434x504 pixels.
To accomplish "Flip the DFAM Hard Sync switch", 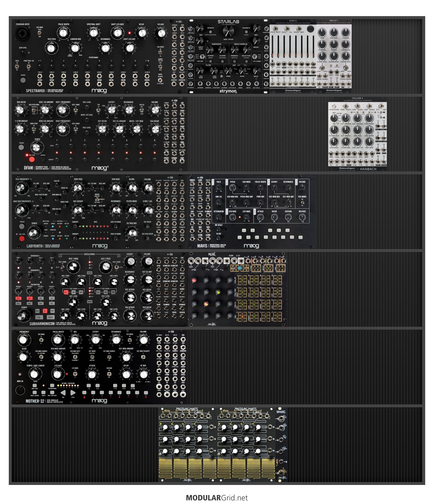I will [x=34, y=129].
